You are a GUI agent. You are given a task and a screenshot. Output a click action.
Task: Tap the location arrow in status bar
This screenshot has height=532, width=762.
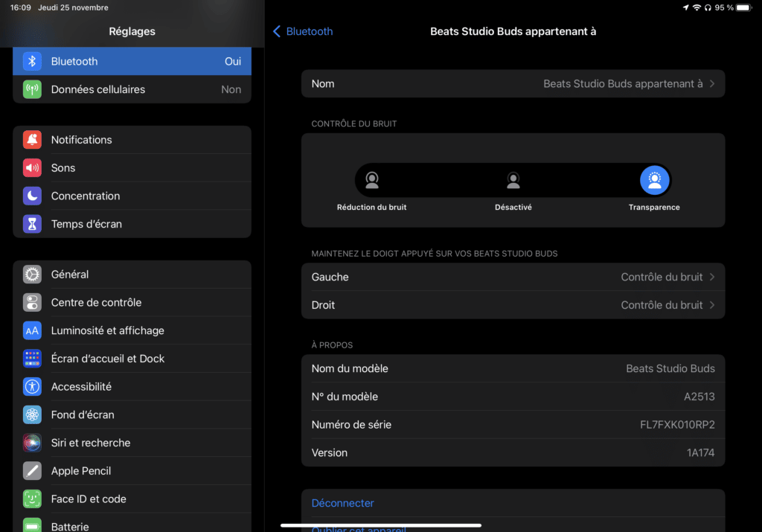coord(685,7)
